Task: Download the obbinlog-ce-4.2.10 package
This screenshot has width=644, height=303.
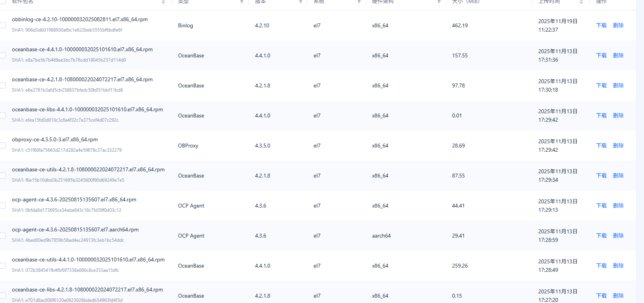Action: point(601,25)
